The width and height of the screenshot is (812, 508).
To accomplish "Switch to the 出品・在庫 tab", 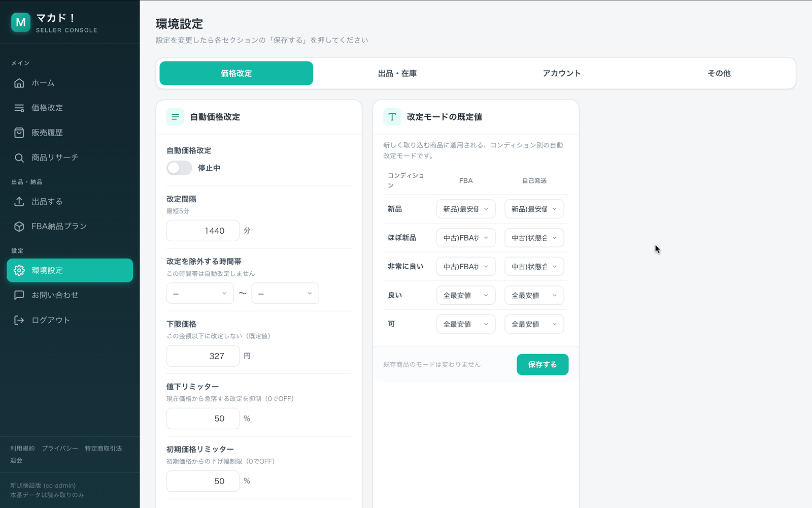I will [x=397, y=73].
